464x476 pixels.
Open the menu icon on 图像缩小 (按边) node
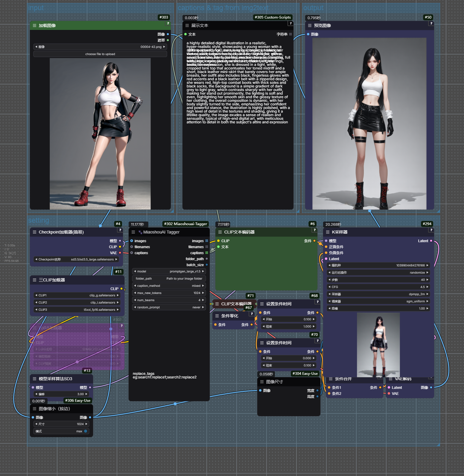click(x=34, y=409)
